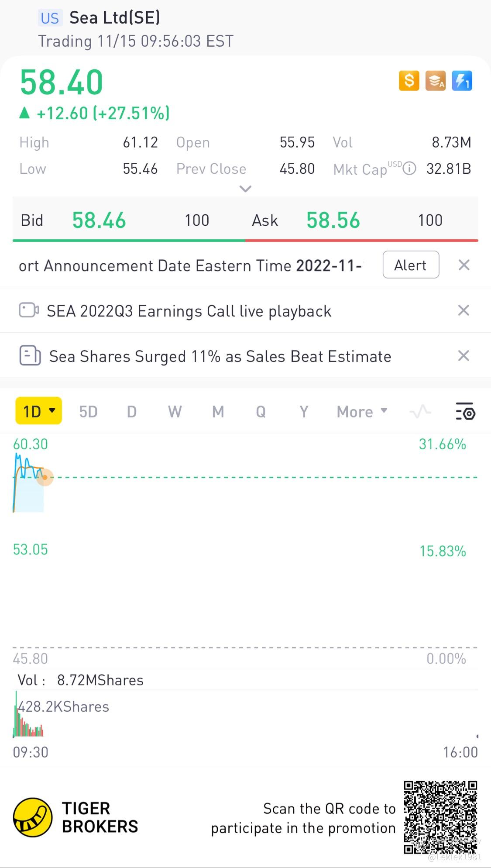
Task: Tap the chart indicator waveform icon
Action: (420, 411)
